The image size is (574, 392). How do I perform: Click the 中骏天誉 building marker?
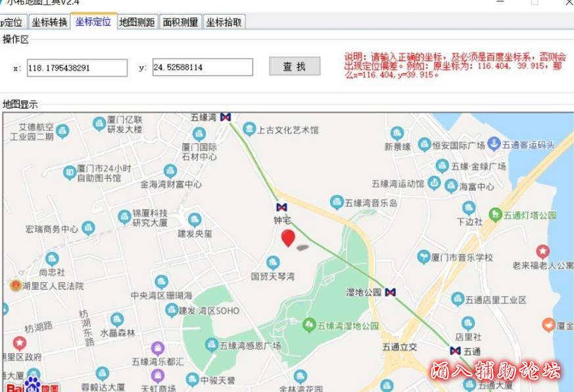[192, 380]
